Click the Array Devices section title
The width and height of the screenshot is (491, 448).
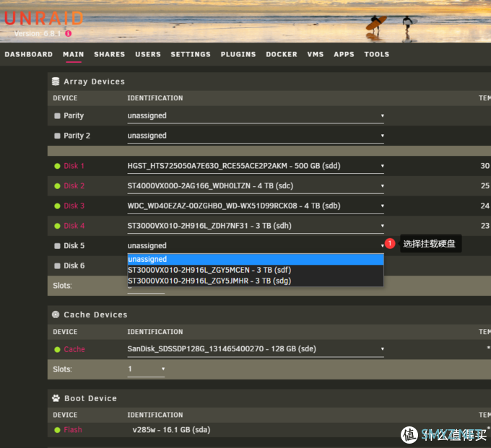[x=95, y=82]
